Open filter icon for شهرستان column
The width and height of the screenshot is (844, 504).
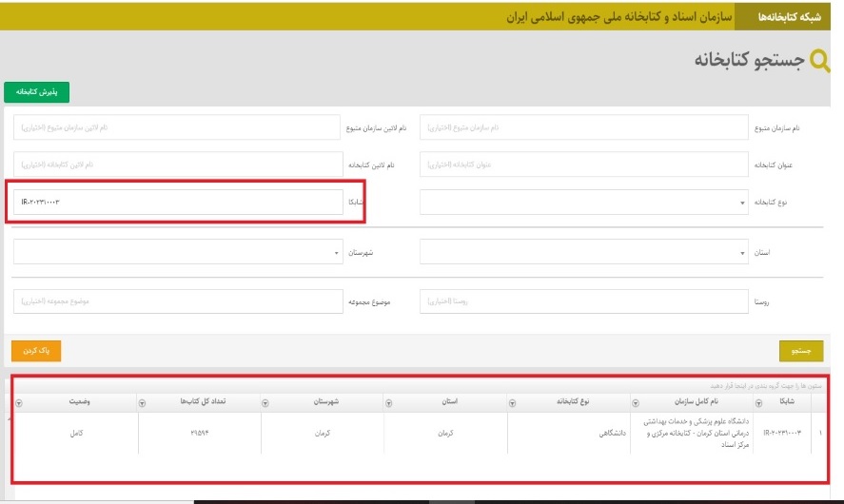pyautogui.click(x=265, y=402)
